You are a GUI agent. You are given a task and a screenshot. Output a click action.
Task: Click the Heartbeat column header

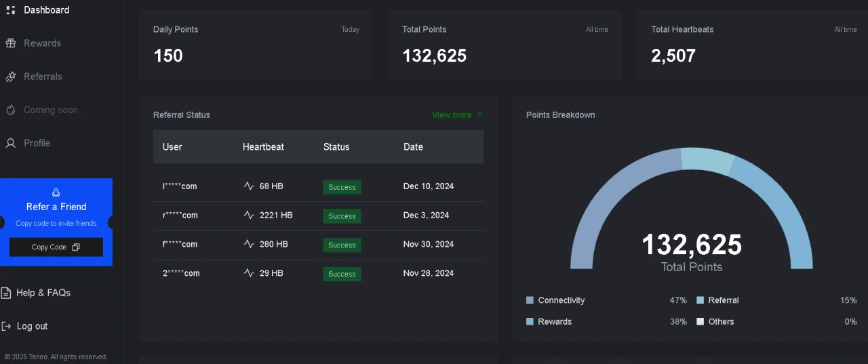[x=263, y=146]
